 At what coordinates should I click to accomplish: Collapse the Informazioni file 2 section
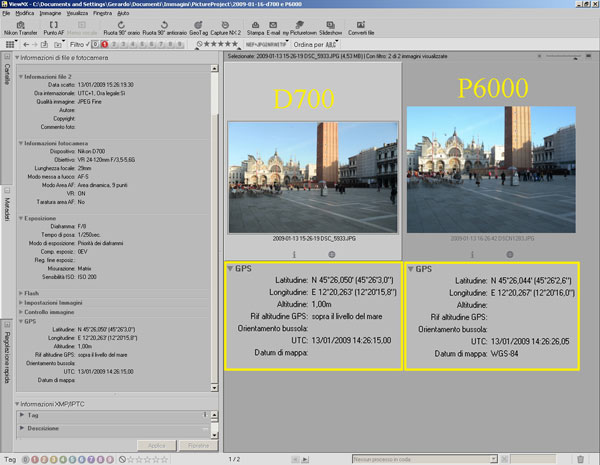[x=21, y=77]
